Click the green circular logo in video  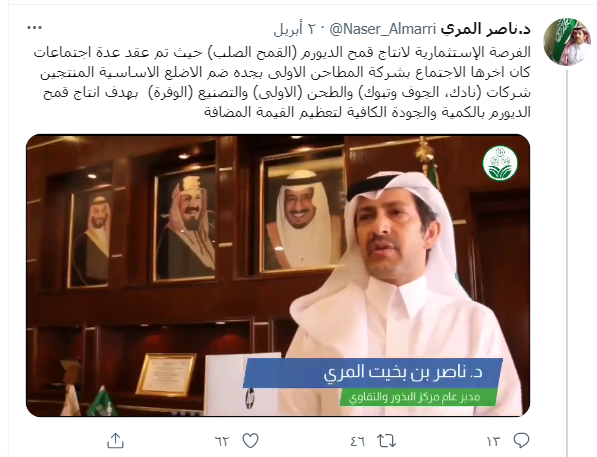(500, 163)
